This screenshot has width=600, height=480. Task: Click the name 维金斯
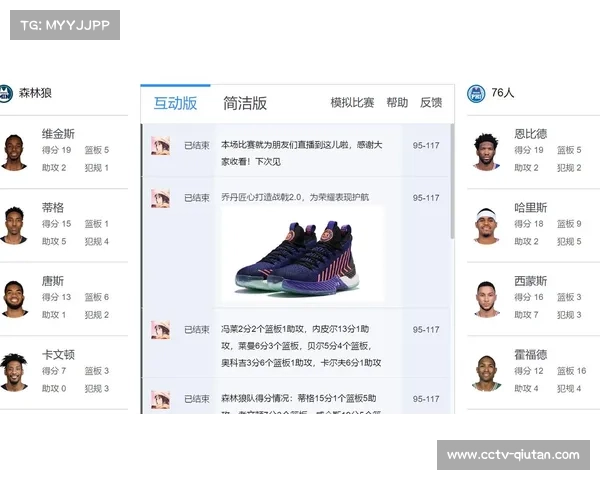point(58,134)
